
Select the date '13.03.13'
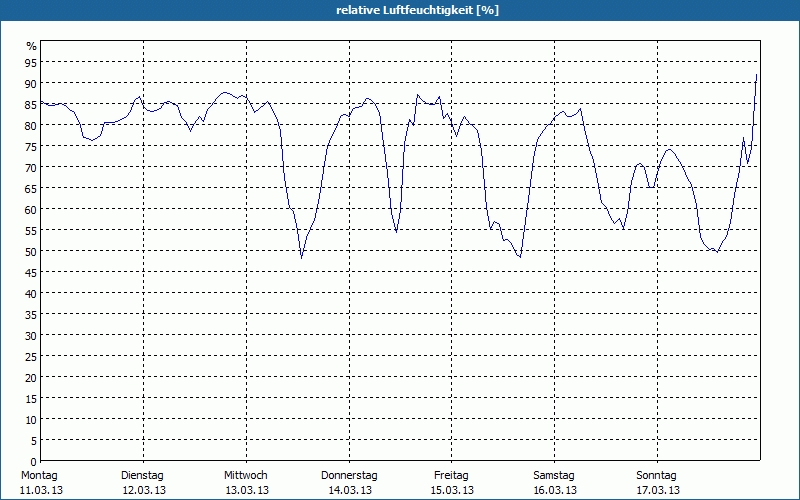coord(247,490)
